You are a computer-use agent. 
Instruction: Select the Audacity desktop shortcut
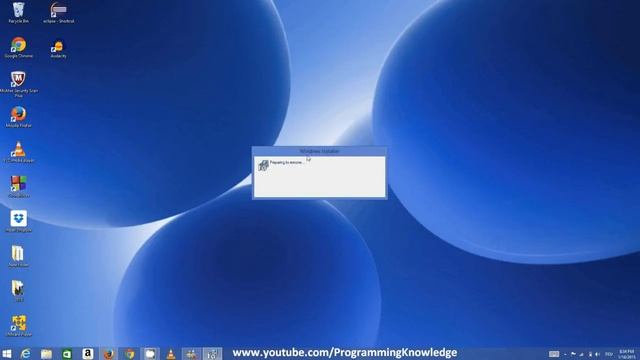point(58,48)
